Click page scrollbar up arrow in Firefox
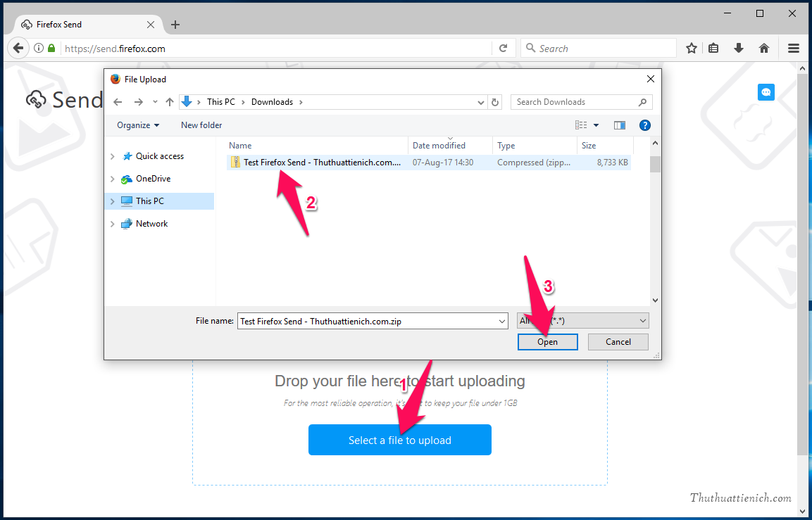This screenshot has width=812, height=520. tap(802, 68)
